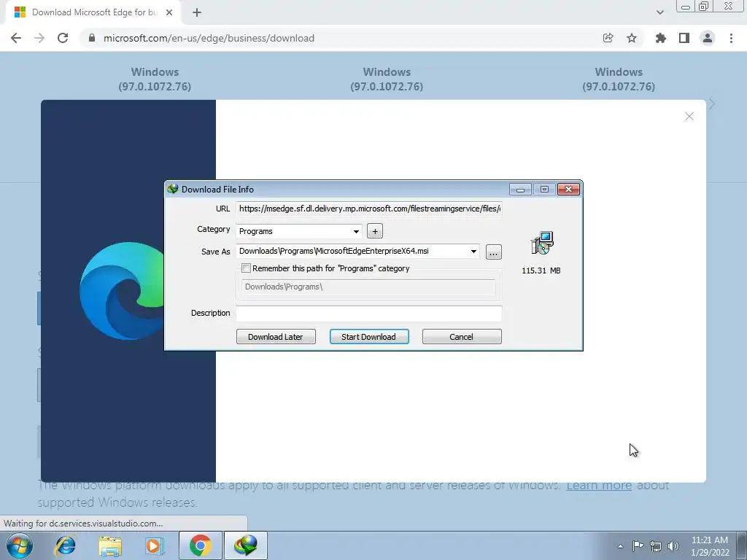Screen dimensions: 747x560
Task: Close the Edge download overlay with X
Action: click(689, 117)
